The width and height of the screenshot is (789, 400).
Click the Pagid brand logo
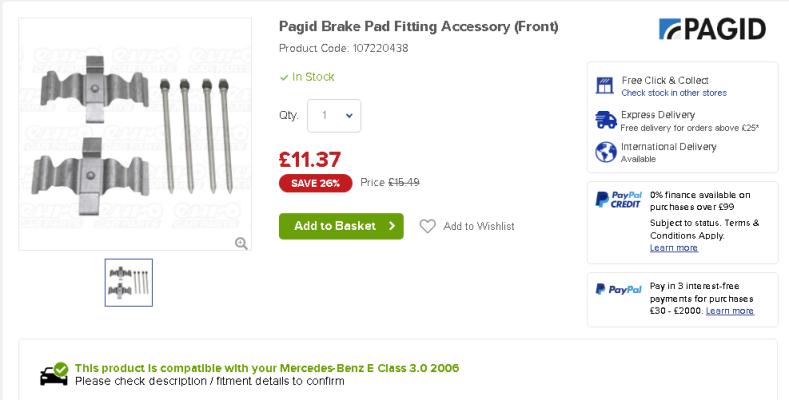712,29
